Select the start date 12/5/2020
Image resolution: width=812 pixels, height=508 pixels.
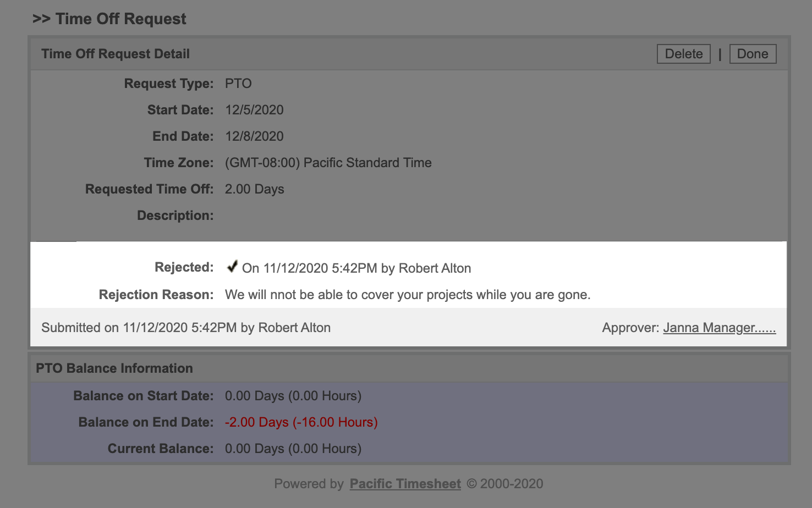[x=254, y=110]
